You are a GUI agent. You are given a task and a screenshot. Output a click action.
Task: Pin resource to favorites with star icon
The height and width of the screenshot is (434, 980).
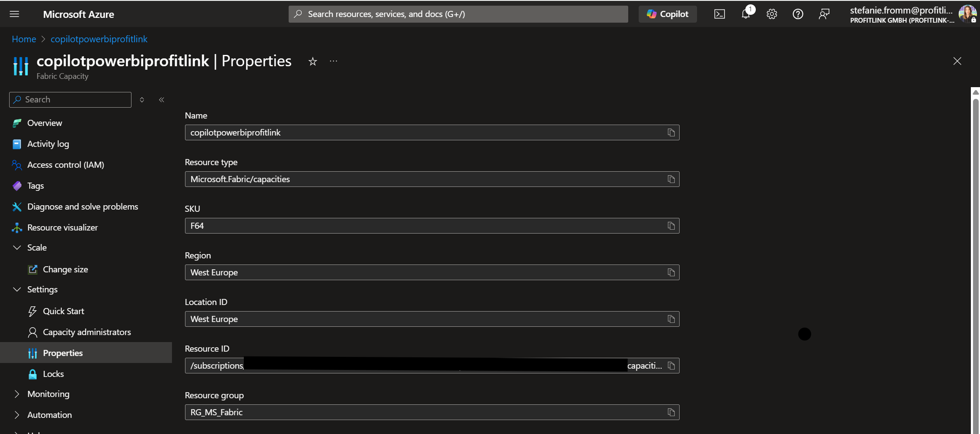click(x=313, y=61)
